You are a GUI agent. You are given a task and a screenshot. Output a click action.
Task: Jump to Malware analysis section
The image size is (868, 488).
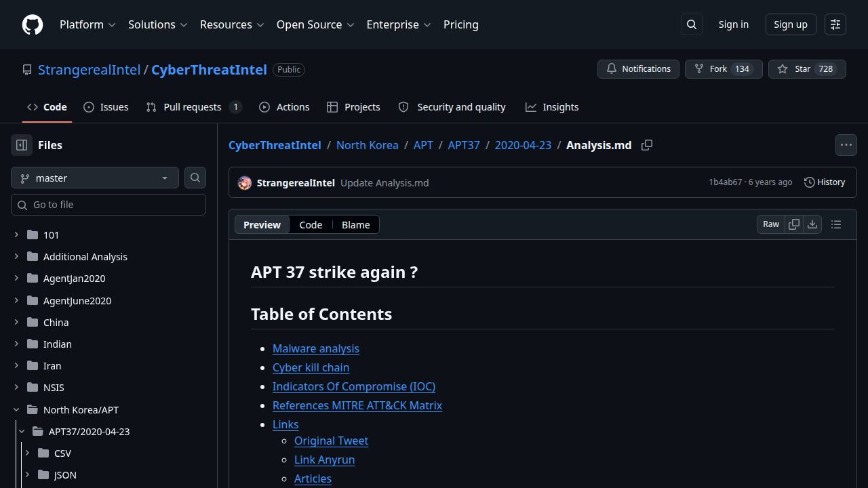coord(316,348)
